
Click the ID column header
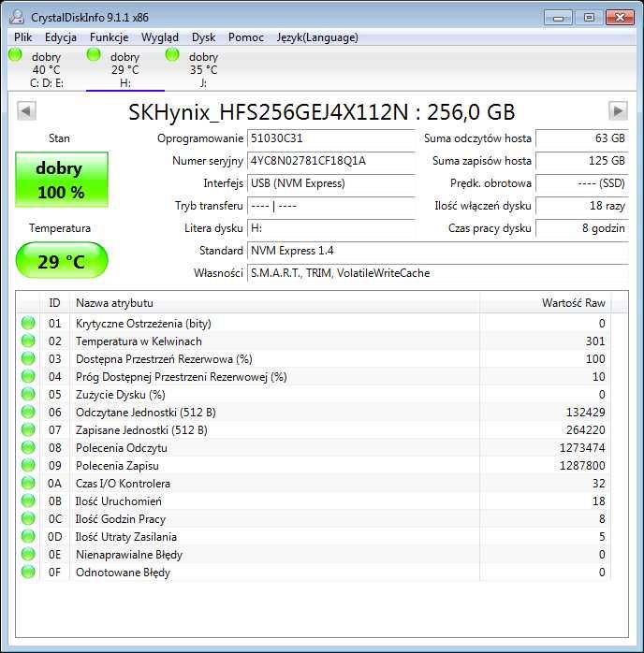point(54,303)
